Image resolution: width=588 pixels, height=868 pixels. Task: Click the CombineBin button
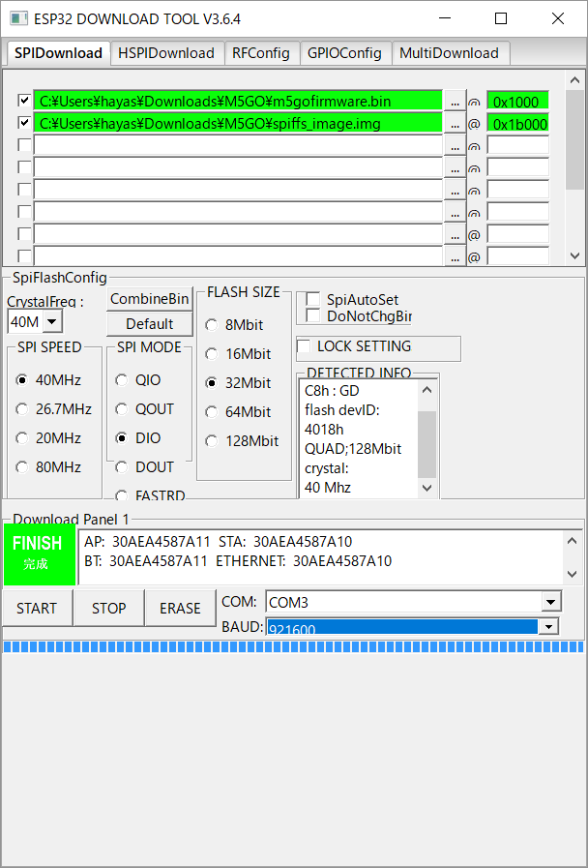coord(149,299)
